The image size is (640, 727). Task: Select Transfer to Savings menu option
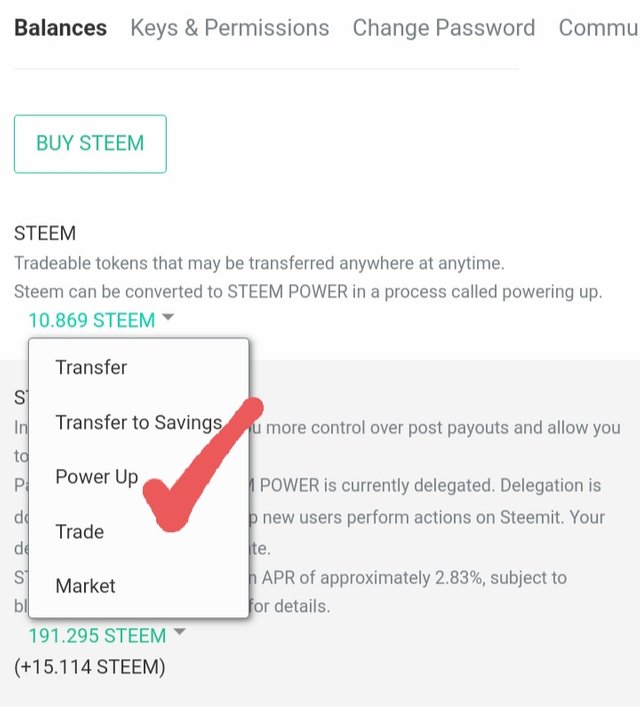(138, 422)
